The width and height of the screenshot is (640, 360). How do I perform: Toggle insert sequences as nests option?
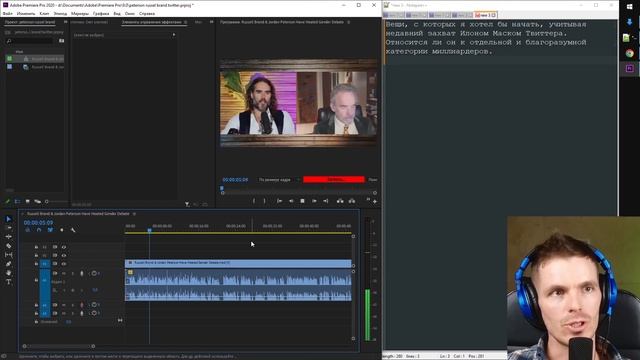[27, 230]
